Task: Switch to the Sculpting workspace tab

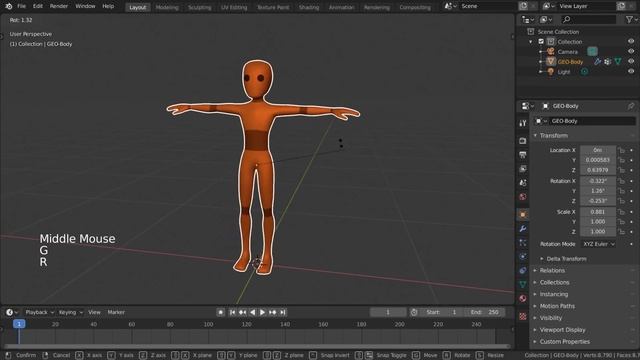Action: (x=200, y=7)
